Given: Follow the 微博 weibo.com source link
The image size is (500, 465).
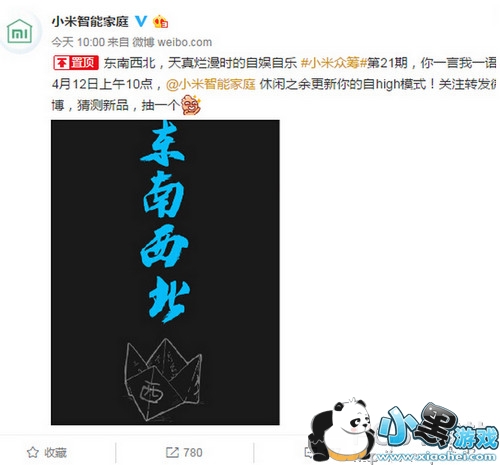Looking at the screenshot, I should point(172,42).
